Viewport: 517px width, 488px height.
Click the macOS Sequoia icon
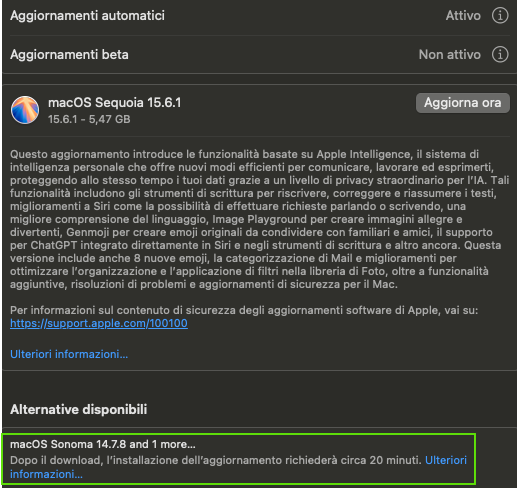(x=25, y=110)
